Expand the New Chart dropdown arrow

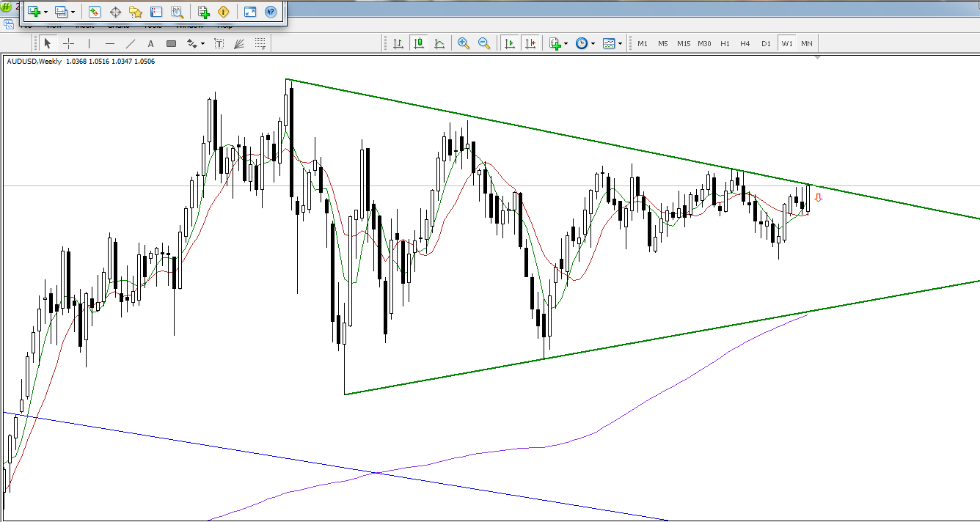[x=45, y=12]
